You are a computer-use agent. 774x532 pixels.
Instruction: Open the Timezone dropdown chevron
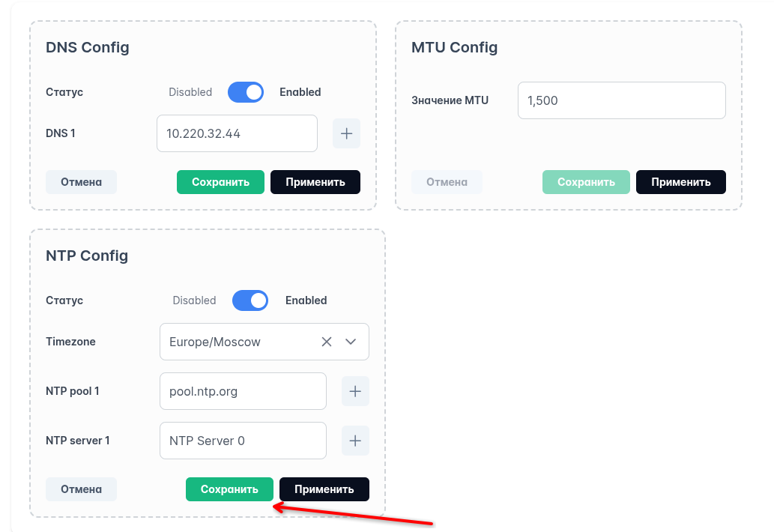[x=351, y=342]
